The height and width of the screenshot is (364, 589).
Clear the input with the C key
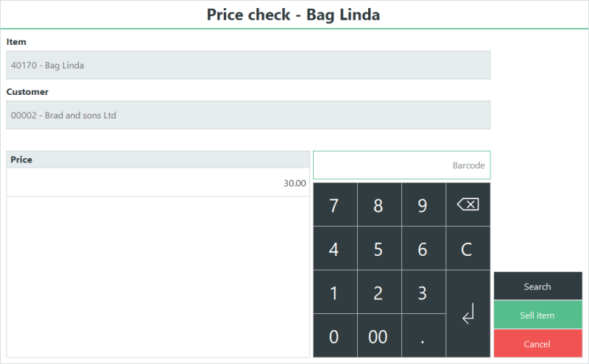click(x=468, y=249)
